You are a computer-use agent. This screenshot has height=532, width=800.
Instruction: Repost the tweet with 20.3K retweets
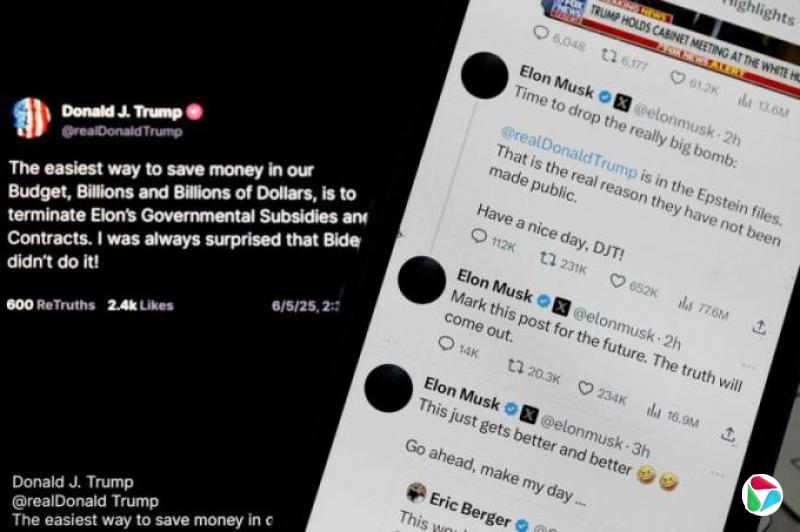pyautogui.click(x=515, y=366)
